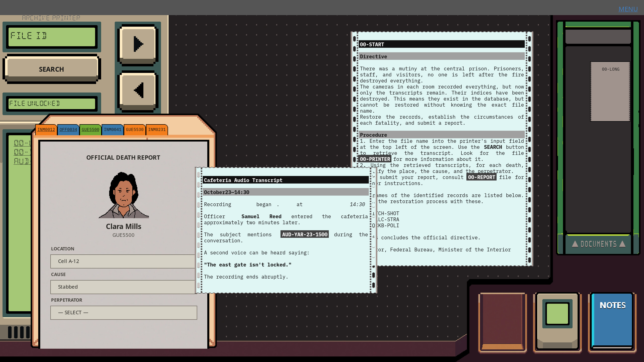Switch to the GUE5500 folder tab
The height and width of the screenshot is (362, 644).
click(x=90, y=129)
